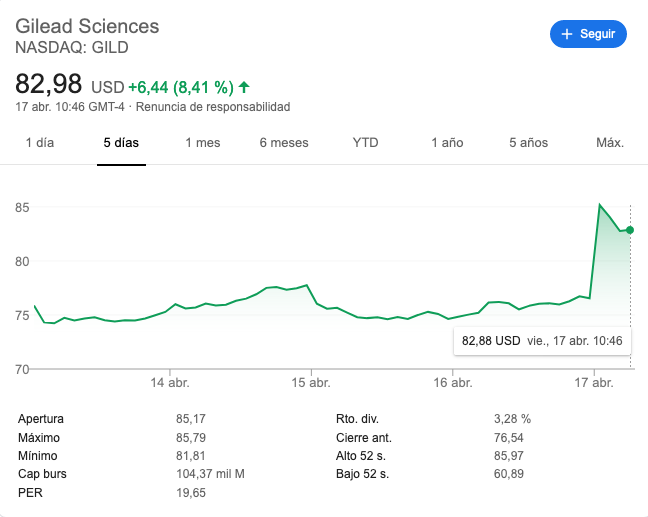Click the Cierre ant. label

pos(364,438)
